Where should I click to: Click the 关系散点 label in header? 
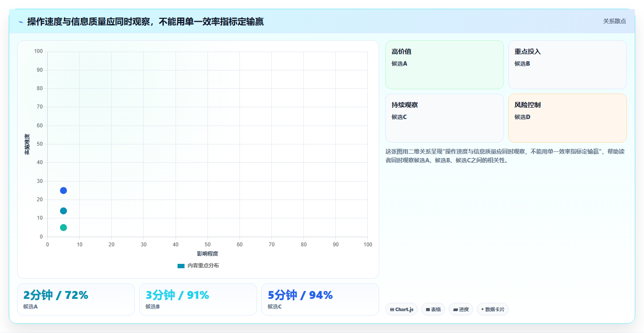click(x=614, y=21)
